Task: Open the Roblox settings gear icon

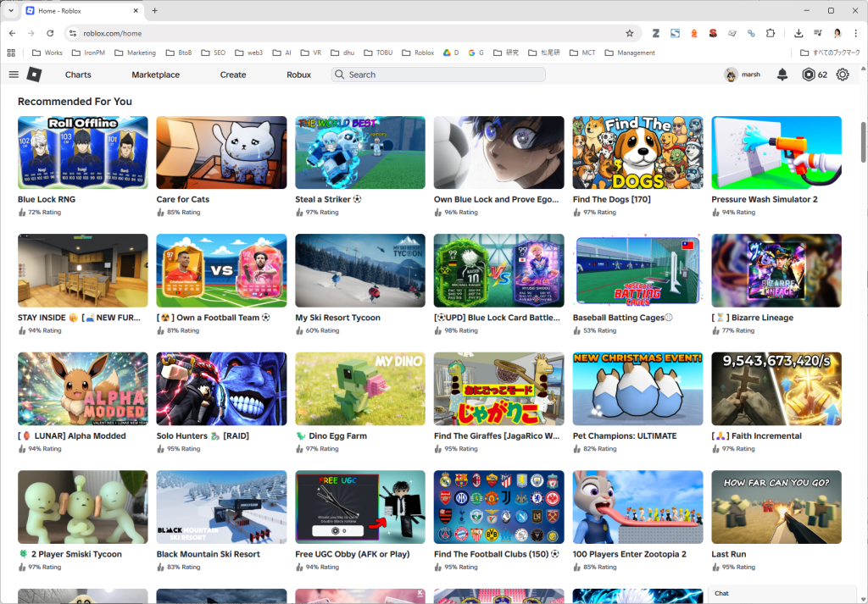Action: [x=842, y=75]
